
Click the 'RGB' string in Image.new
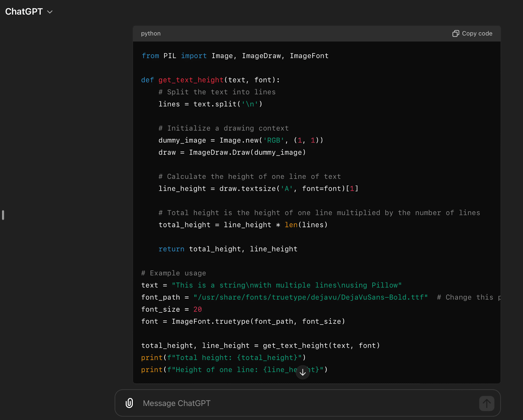point(274,140)
